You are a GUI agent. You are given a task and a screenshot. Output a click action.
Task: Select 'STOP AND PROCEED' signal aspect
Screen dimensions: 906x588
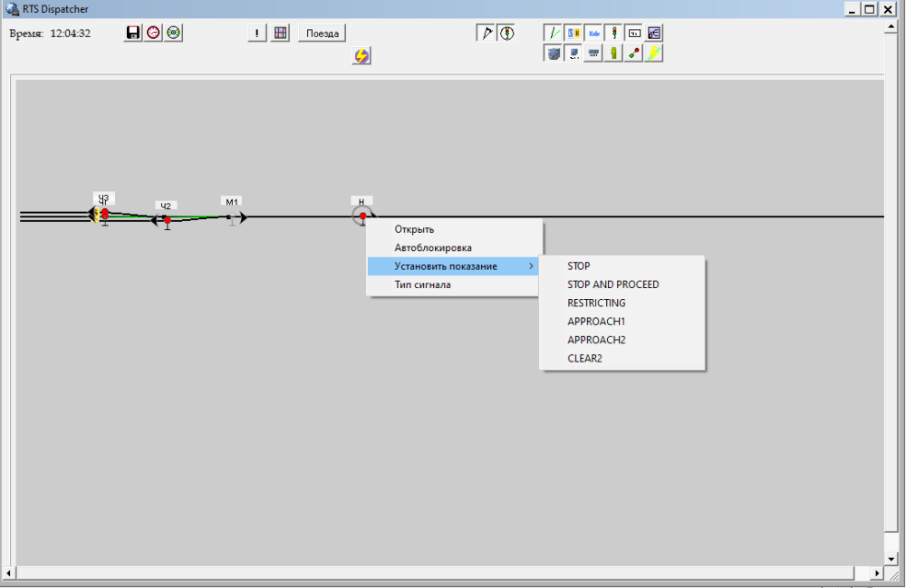(612, 284)
